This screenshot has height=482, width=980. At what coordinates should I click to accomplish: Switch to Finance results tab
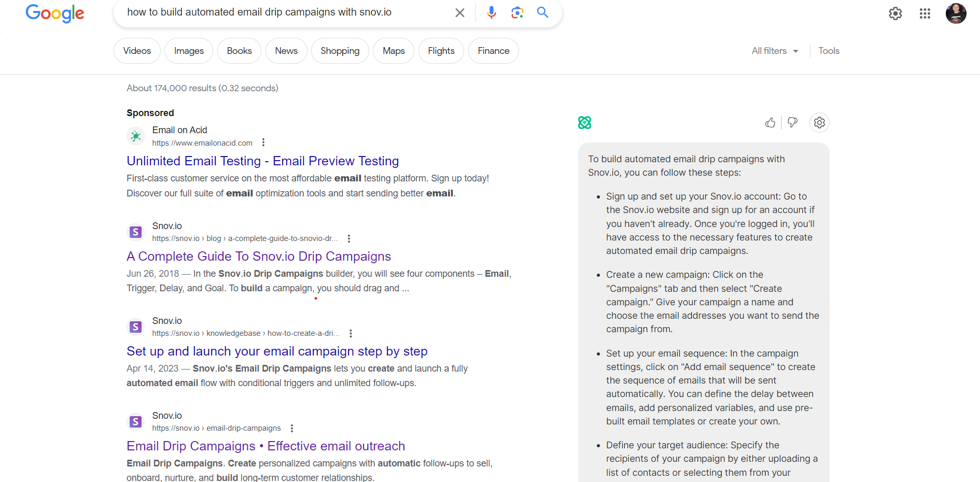(494, 51)
